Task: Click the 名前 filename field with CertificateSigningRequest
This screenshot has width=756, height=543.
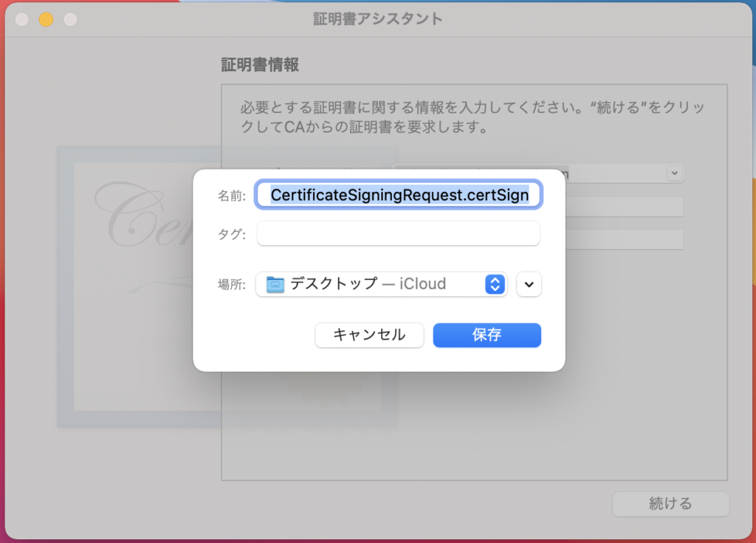Action: tap(399, 195)
